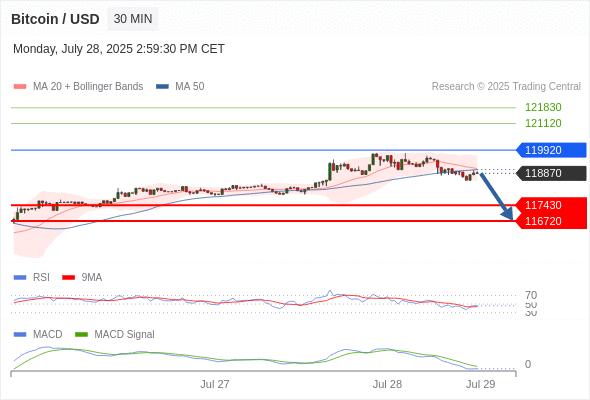
Task: Click the 9MA legend red swatch
Action: coord(68,278)
